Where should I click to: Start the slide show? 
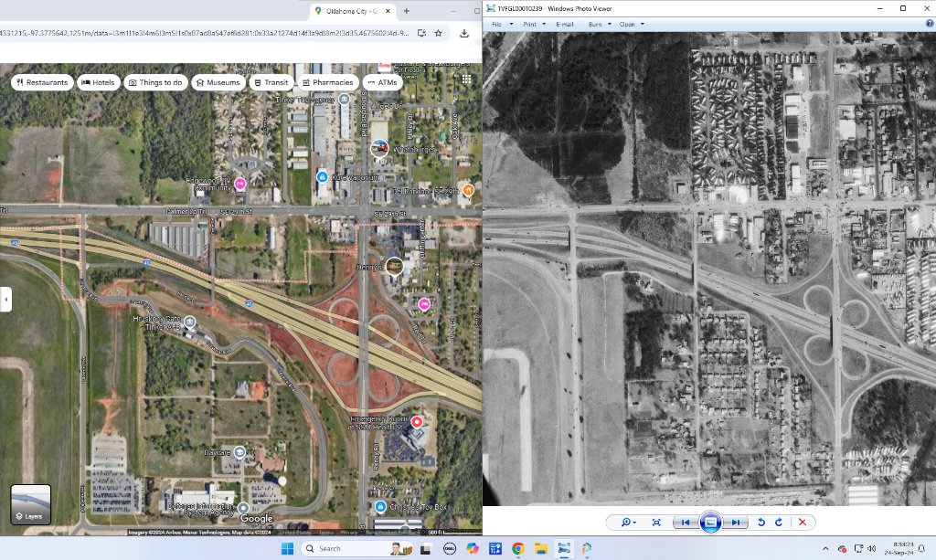710,522
